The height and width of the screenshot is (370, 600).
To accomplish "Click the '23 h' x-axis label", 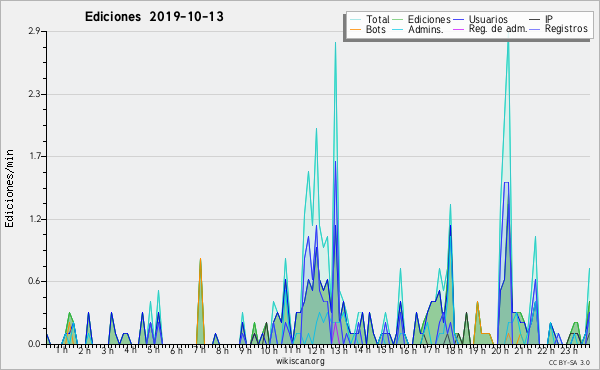I will pos(569,350).
